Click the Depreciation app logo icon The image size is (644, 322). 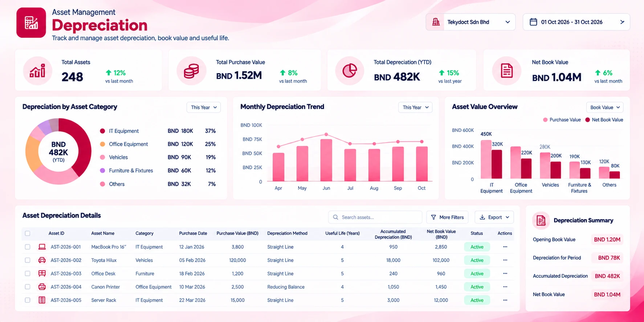click(x=31, y=23)
